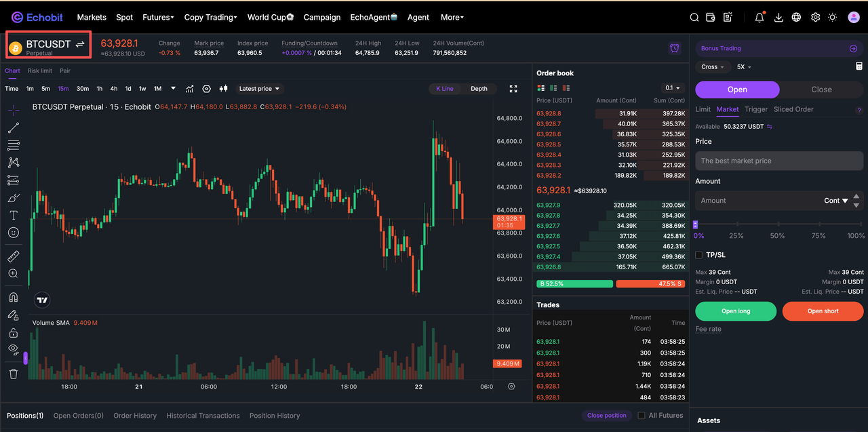Select the crosshair cursor tool
868x432 pixels.
coord(14,109)
